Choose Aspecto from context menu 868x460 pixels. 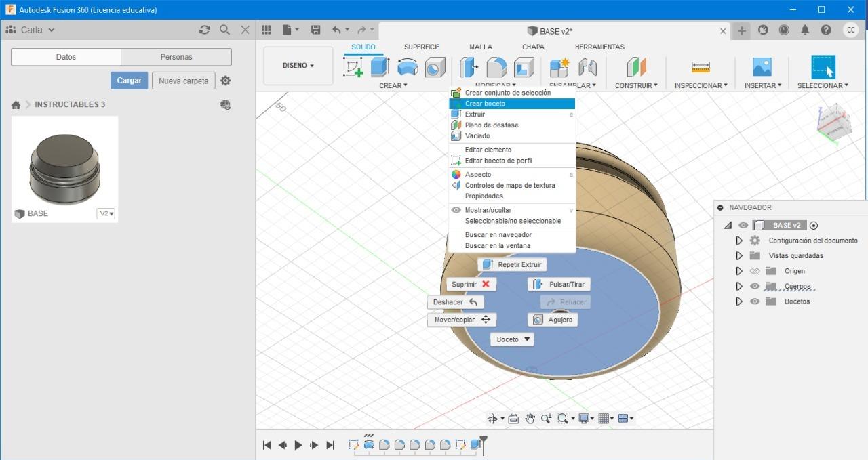click(x=512, y=175)
